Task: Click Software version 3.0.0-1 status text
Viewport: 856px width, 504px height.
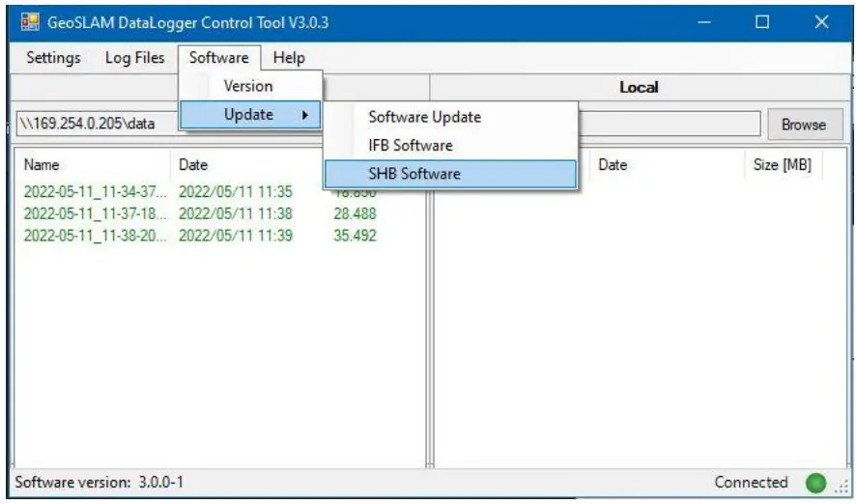Action: (99, 482)
